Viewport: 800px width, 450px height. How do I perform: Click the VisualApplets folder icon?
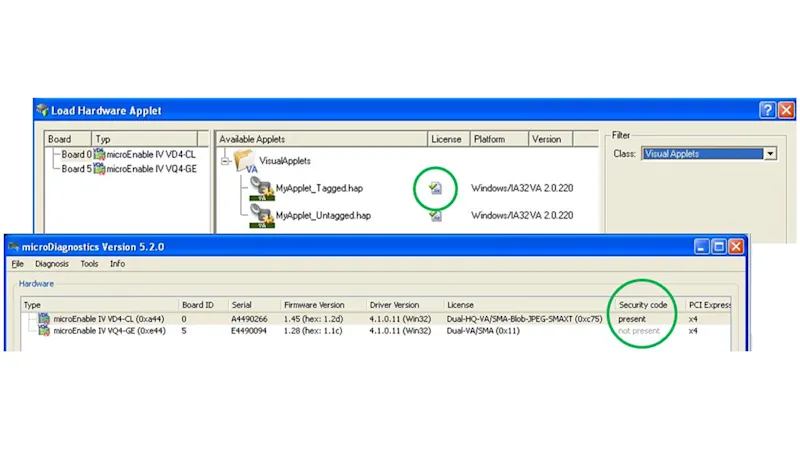point(243,161)
